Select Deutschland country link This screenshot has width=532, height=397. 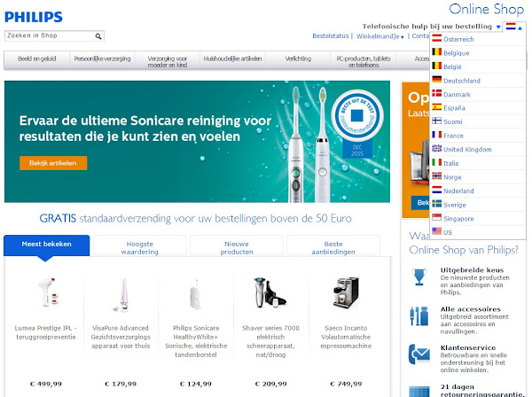pos(462,81)
